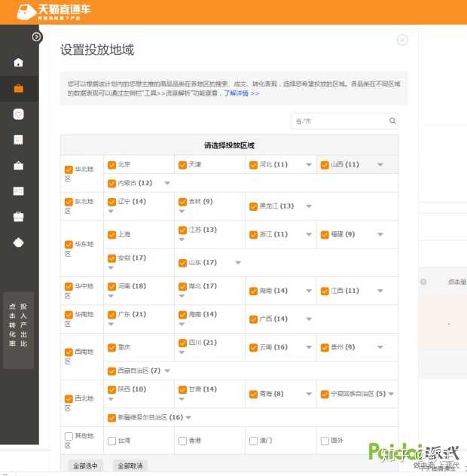Expand the 河北 (11) city list
Screen dimensions: 467x476
click(308, 165)
